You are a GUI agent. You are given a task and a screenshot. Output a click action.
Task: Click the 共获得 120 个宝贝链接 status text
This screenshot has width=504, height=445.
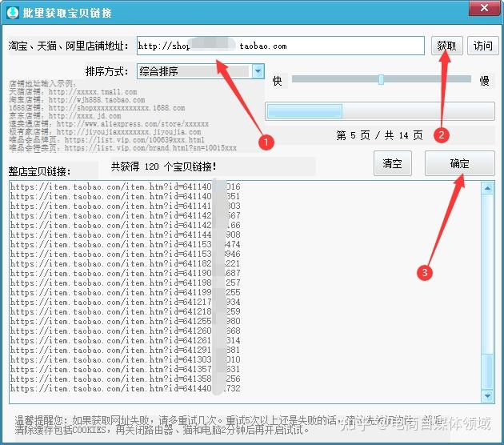pyautogui.click(x=164, y=166)
